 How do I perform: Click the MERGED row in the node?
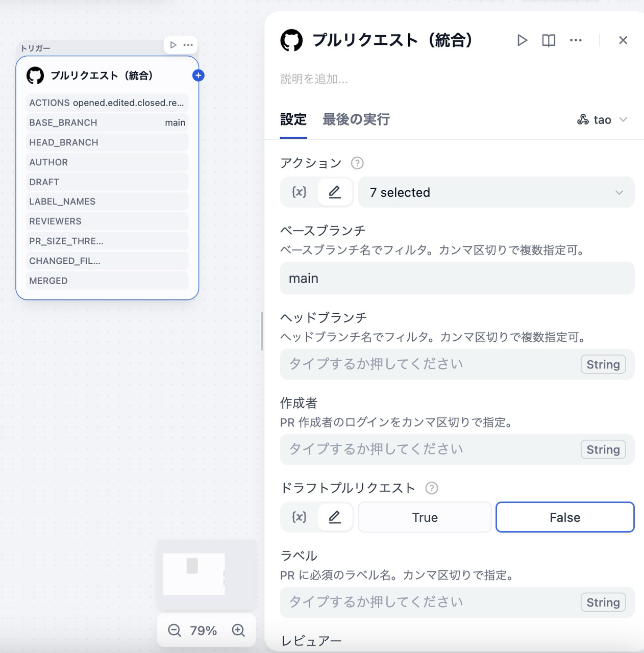point(107,281)
